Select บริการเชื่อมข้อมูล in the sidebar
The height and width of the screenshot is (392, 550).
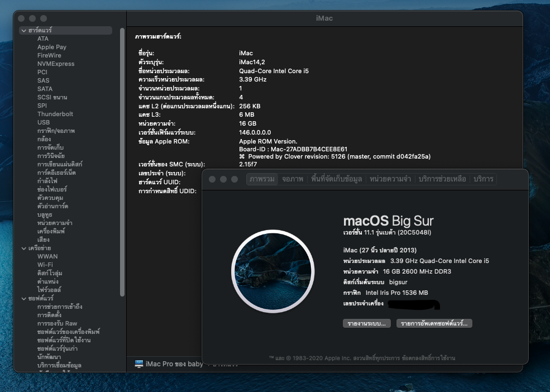[x=59, y=365]
